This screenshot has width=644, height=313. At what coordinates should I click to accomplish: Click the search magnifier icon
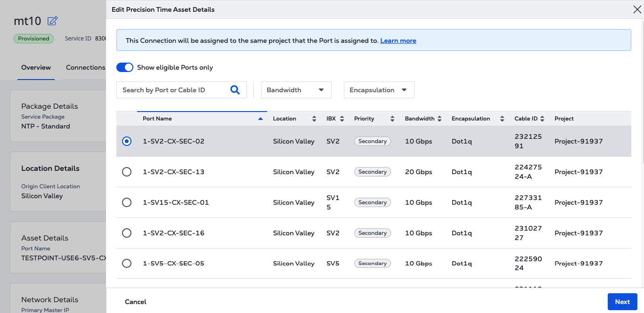click(x=235, y=90)
